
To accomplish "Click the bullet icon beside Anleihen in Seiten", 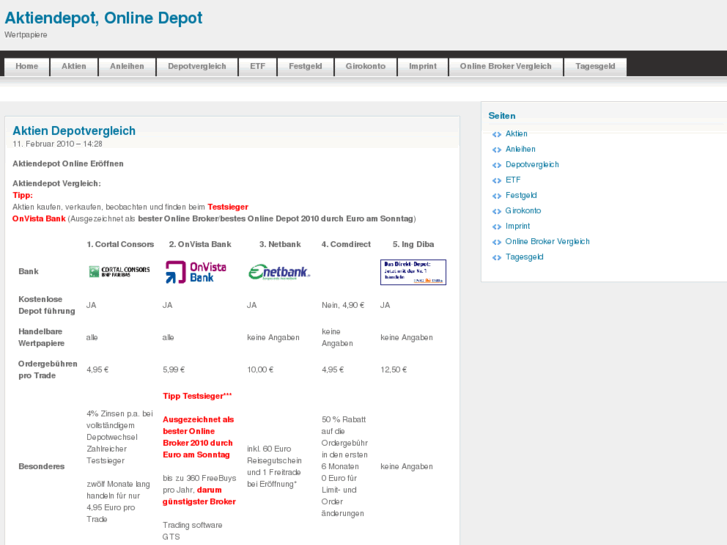I will (x=497, y=150).
